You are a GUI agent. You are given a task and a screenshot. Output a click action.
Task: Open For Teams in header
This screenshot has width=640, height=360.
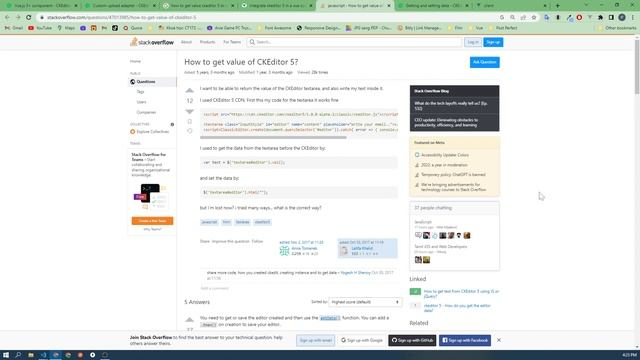point(232,42)
